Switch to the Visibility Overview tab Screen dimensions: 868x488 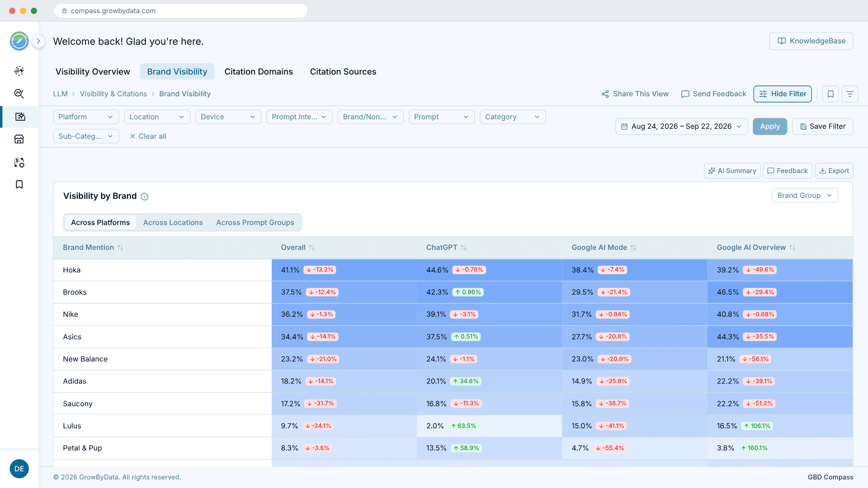93,72
